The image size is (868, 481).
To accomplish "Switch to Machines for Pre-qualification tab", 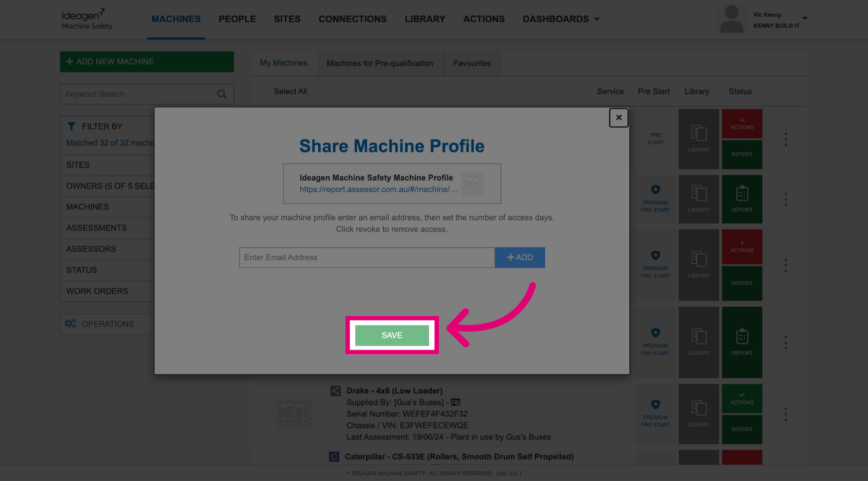I will 380,63.
